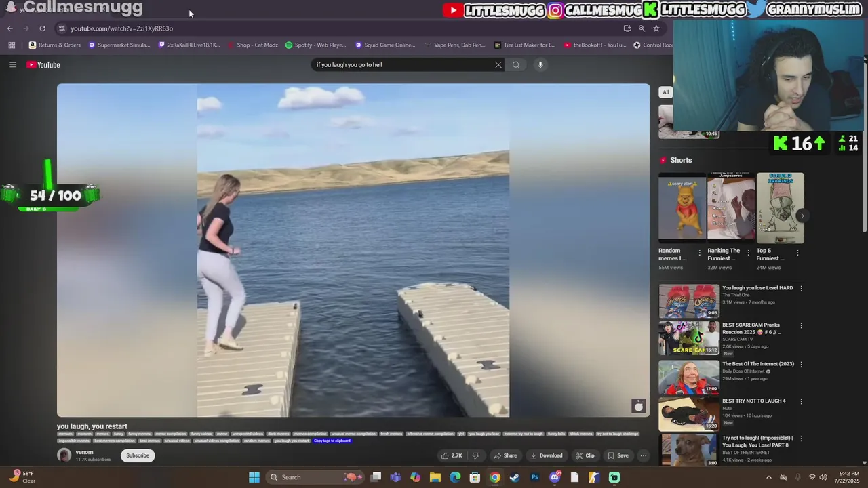Screen dimensions: 868x488
Task: Open the venom channel name link
Action: tap(85, 452)
